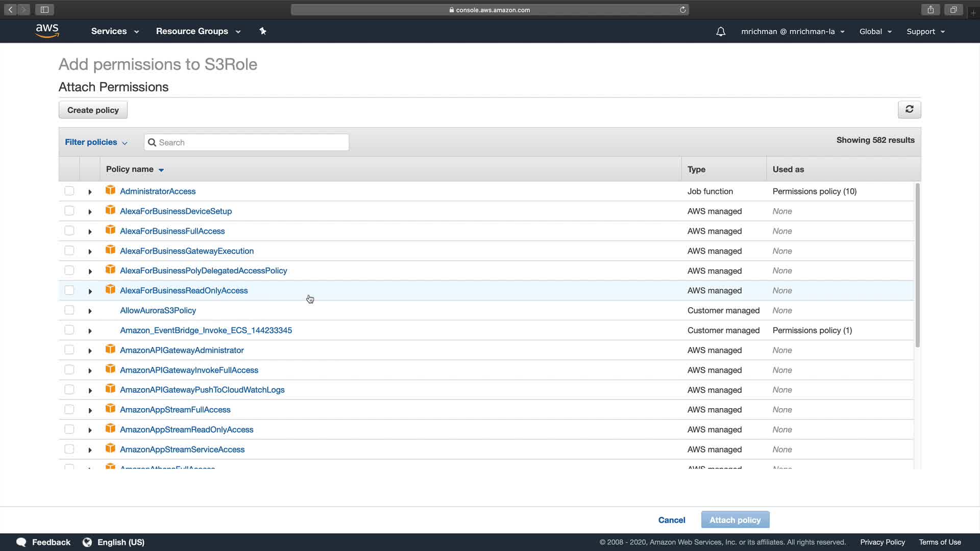The image size is (980, 551).
Task: Select the AllowAuroraS3Policy checkbox
Action: 69,310
